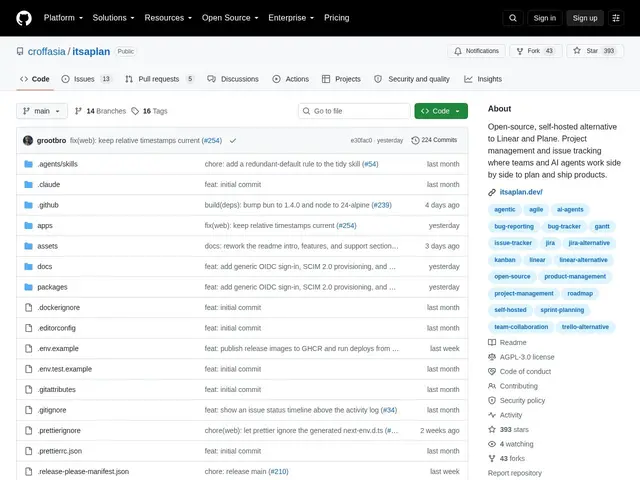Switch to the Actions tab
This screenshot has width=640, height=480.
pos(290,79)
